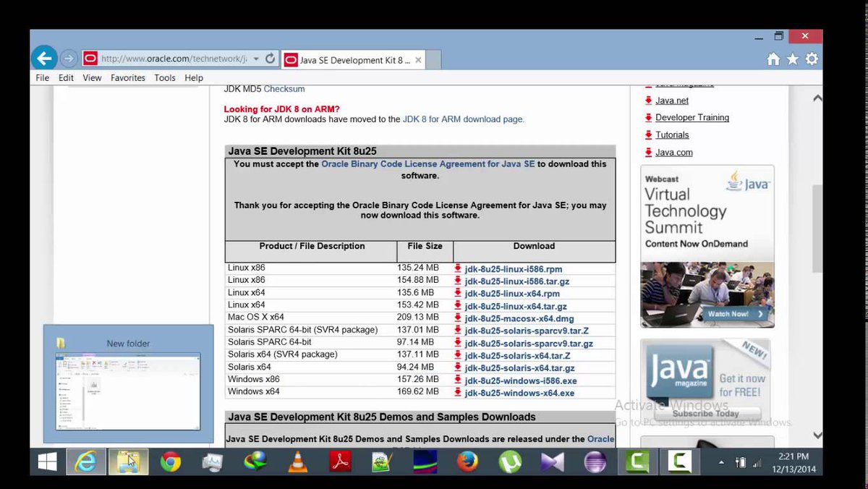Click the red download arrow beside jdk-8u25-macosx-x64.dmg

(458, 318)
